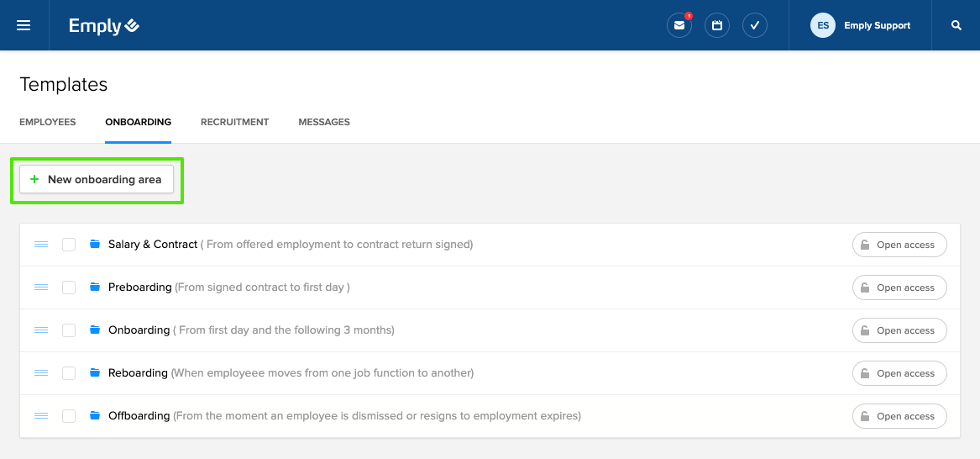Viewport: 980px width, 459px height.
Task: Click Open access for Preboarding
Action: click(x=899, y=288)
